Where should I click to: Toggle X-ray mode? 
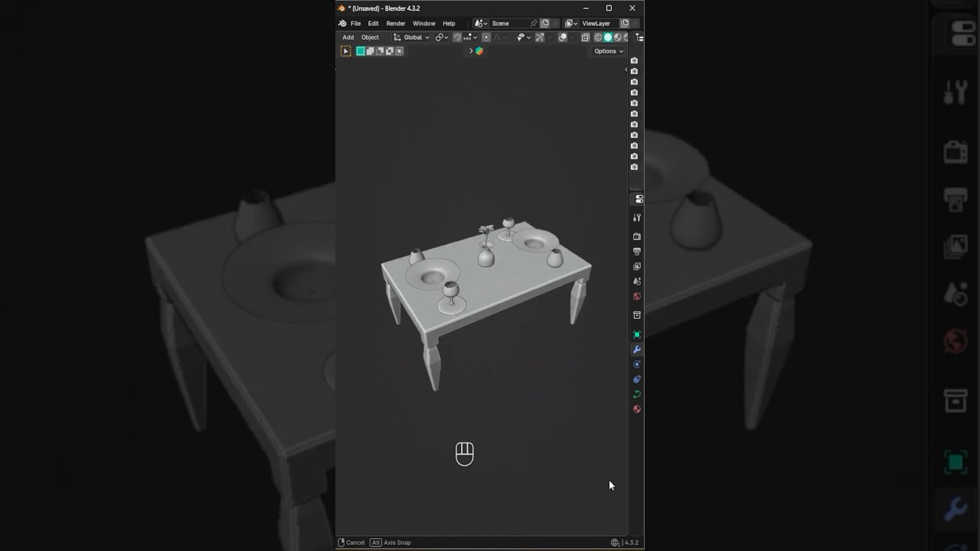pos(586,37)
